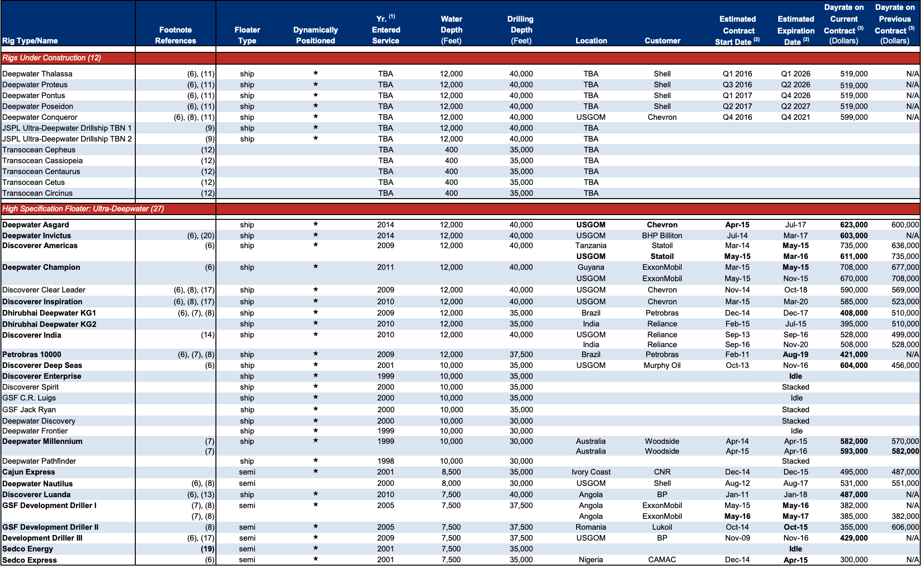This screenshot has width=924, height=567.
Task: Click Cajun Express star marker
Action: (315, 471)
